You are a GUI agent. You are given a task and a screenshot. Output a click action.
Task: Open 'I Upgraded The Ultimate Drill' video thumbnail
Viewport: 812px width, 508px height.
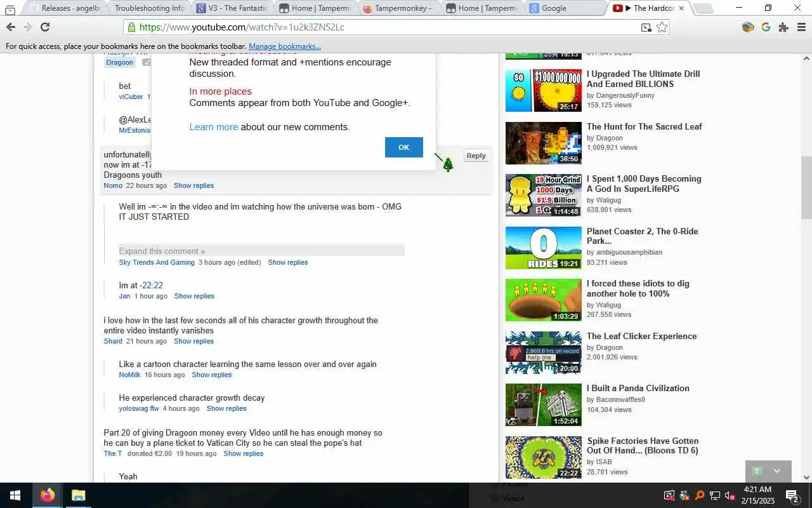tap(544, 91)
